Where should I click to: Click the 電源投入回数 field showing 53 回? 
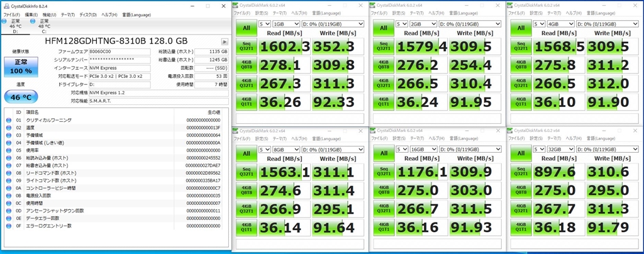point(211,76)
